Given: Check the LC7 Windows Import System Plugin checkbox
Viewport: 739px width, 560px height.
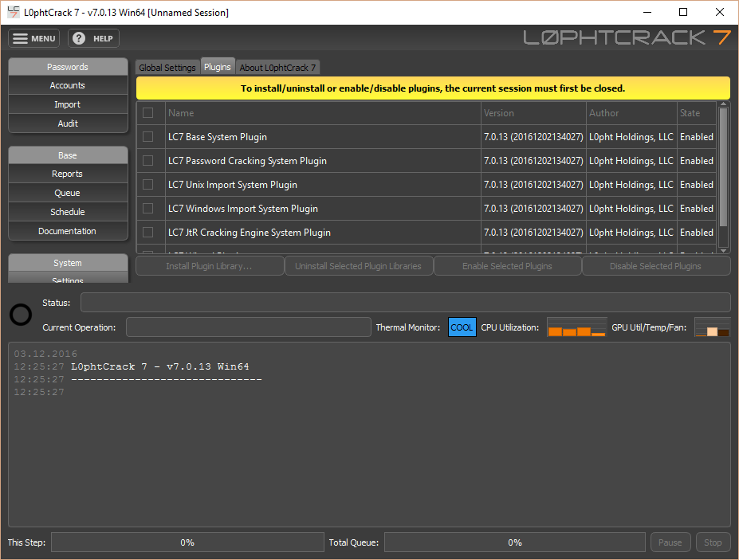Looking at the screenshot, I should click(148, 208).
